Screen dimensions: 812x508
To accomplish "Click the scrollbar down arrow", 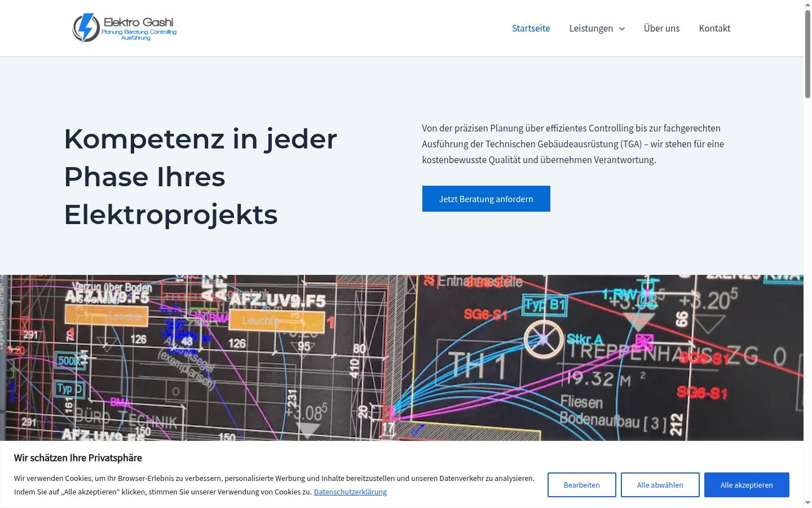I will coord(807,503).
